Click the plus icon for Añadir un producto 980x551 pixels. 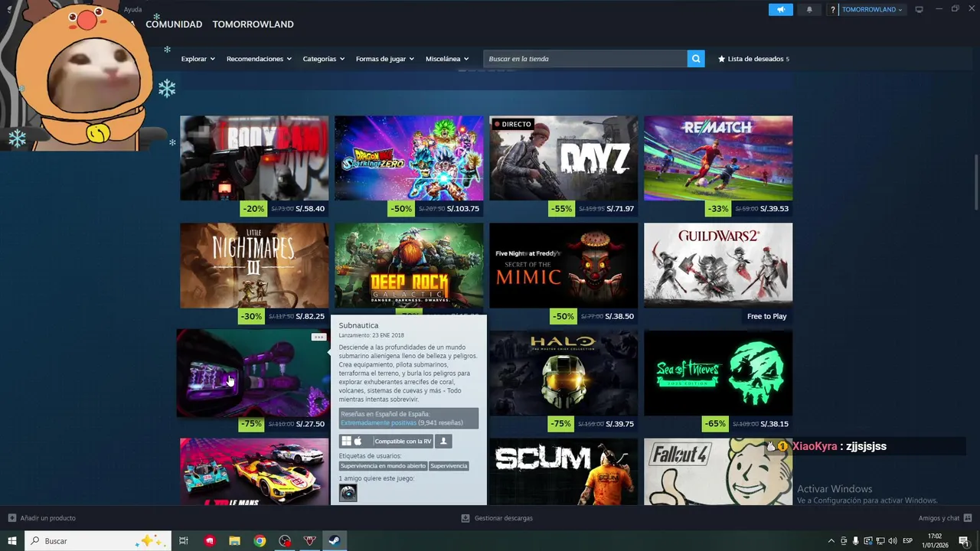pyautogui.click(x=11, y=518)
